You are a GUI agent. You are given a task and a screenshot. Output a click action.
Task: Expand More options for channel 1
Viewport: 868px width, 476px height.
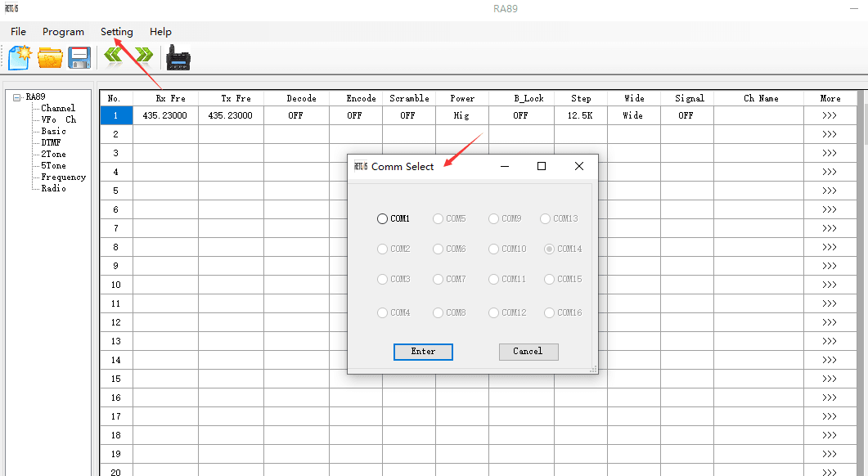click(x=830, y=115)
